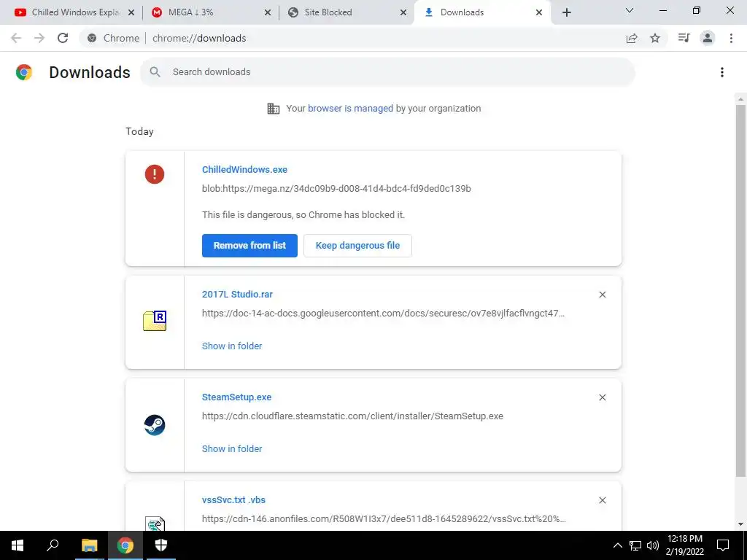Click the googleusercontent source URL
Viewport: 747px width, 560px height.
pos(384,314)
